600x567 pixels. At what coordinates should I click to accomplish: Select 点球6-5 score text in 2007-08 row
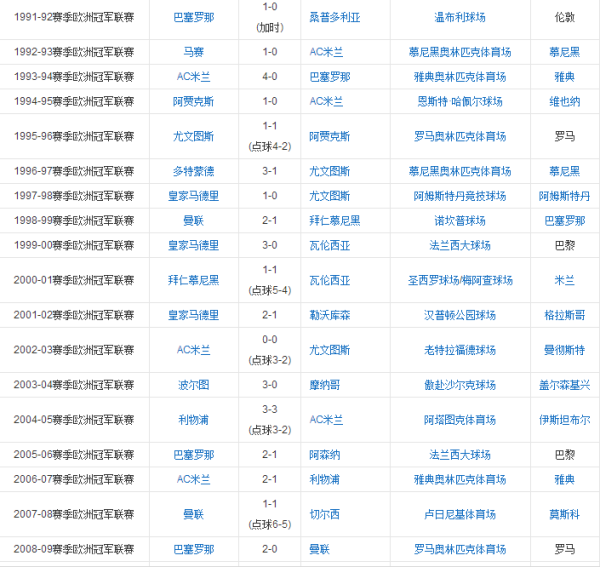(x=270, y=524)
